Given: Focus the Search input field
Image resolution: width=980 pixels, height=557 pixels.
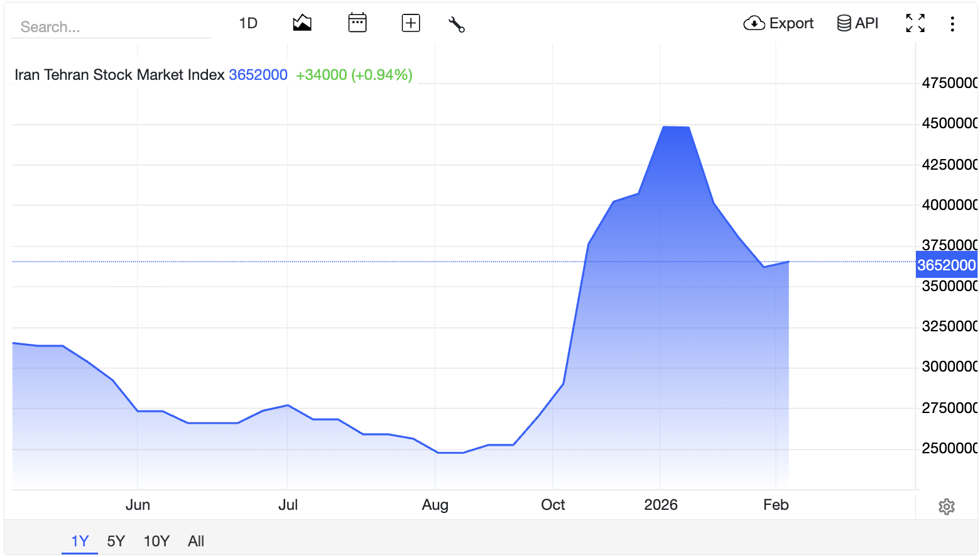Looking at the screenshot, I should click(112, 27).
